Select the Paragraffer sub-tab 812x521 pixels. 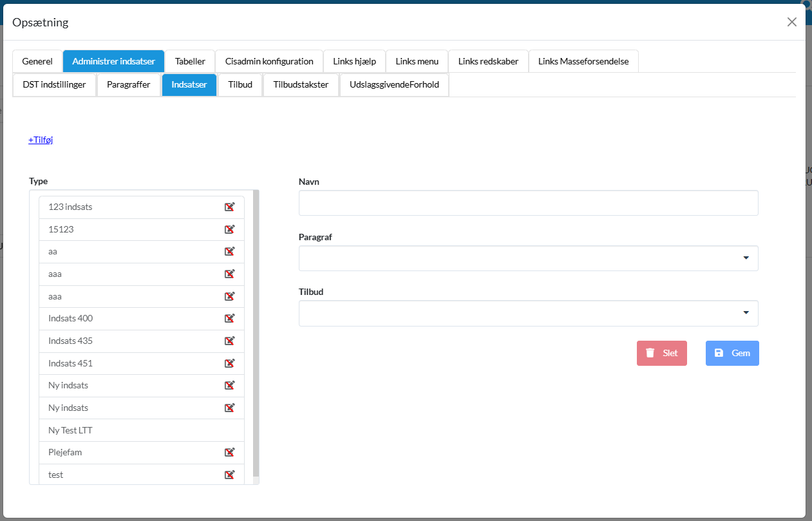click(128, 84)
